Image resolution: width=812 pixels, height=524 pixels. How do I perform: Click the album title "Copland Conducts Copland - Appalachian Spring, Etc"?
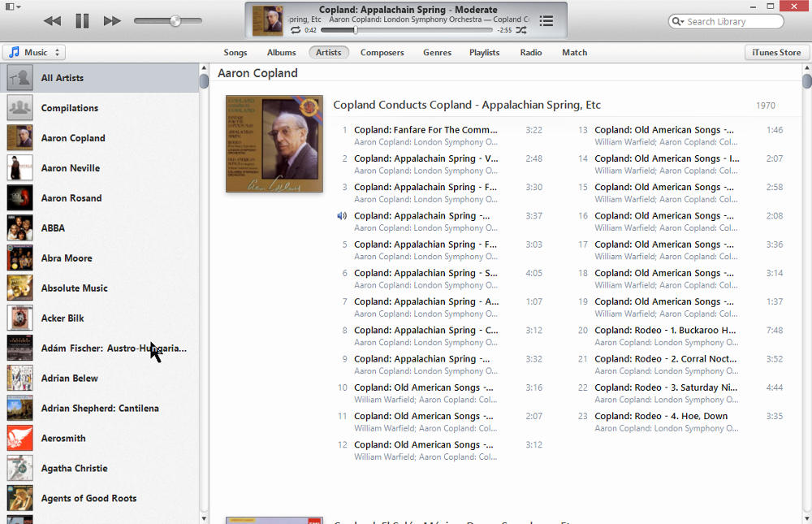pyautogui.click(x=467, y=105)
